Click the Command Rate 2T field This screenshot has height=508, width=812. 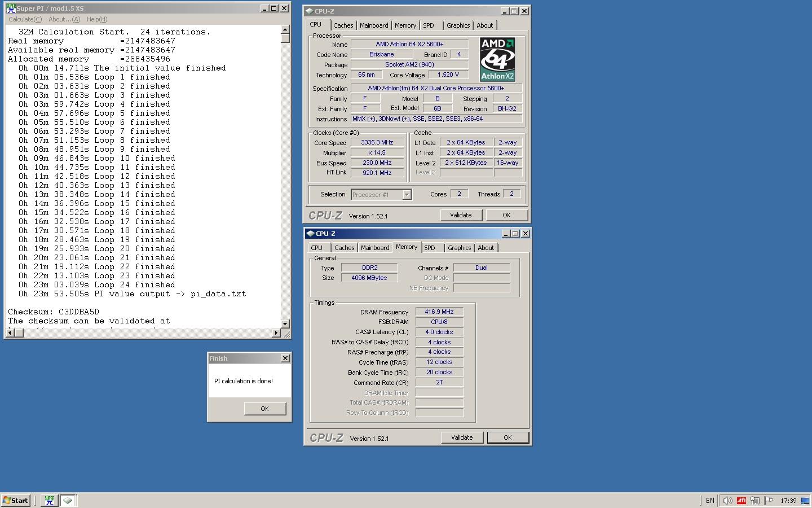click(439, 382)
